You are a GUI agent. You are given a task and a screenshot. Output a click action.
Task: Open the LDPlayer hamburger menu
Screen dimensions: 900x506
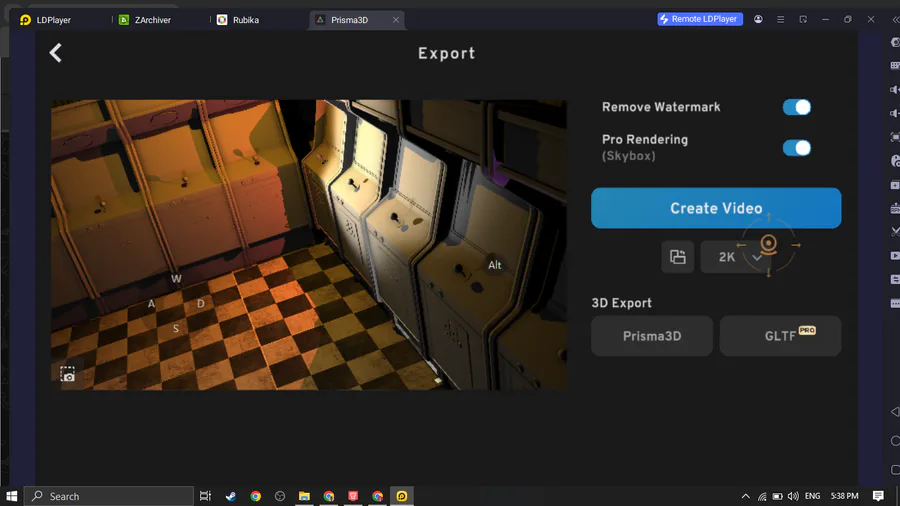click(781, 20)
